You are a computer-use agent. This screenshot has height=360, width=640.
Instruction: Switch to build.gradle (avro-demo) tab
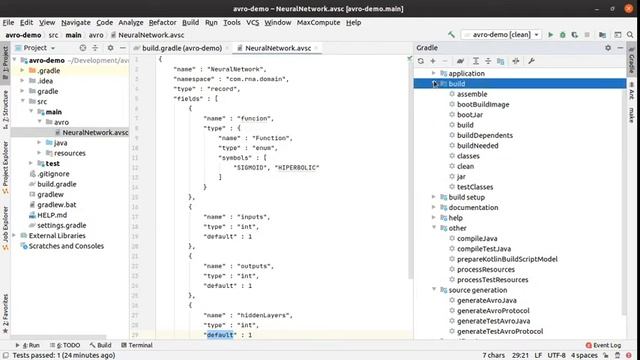(182, 48)
